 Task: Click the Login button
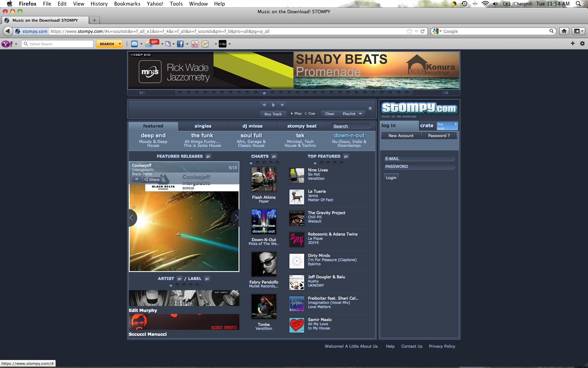click(391, 178)
